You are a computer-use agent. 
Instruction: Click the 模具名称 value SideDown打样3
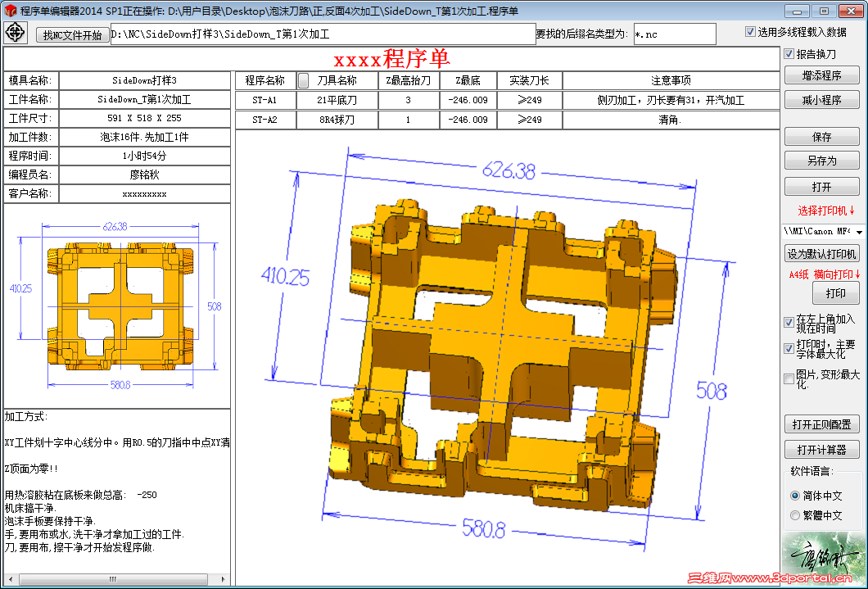(144, 80)
